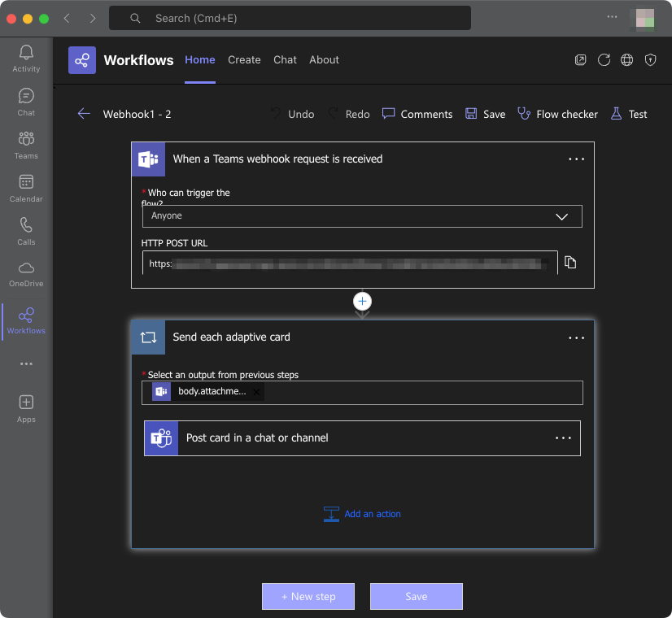The width and height of the screenshot is (672, 618).
Task: Open Send each adaptive card options ellipsis
Action: click(x=577, y=338)
